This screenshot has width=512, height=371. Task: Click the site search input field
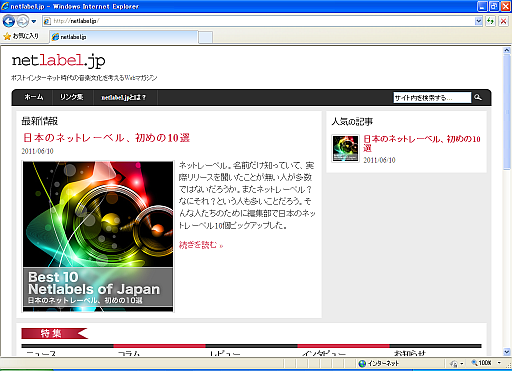(432, 98)
